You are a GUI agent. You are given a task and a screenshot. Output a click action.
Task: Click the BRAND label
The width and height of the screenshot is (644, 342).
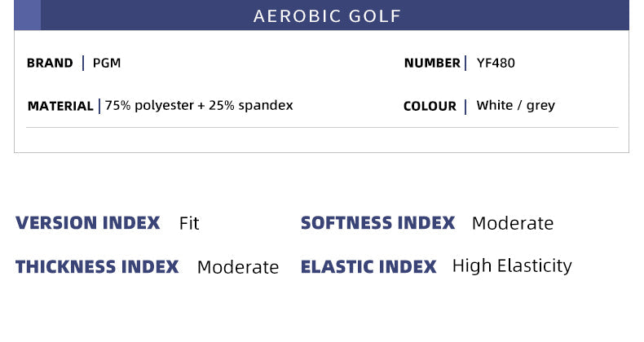(x=50, y=63)
